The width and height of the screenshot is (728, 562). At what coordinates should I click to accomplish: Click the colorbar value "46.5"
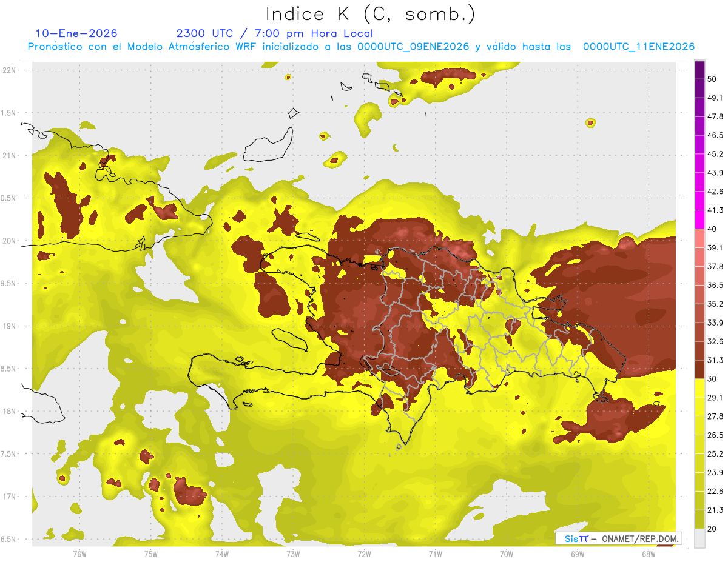(x=715, y=135)
